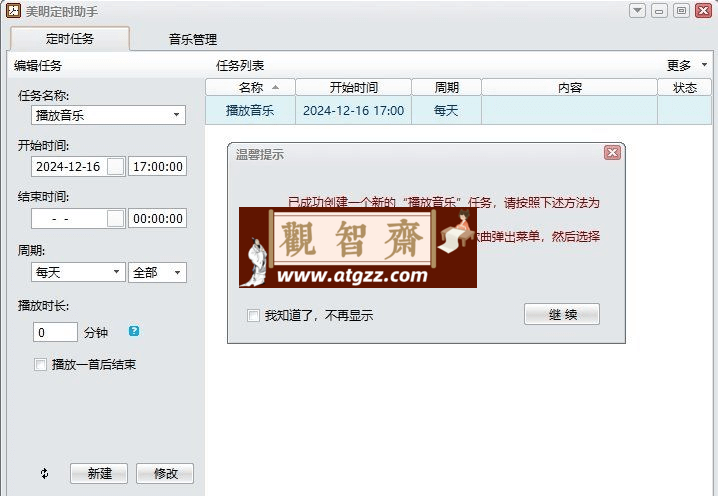Toggle the end date checkbox in 结束时间
Image resolution: width=718 pixels, height=496 pixels.
(x=115, y=218)
